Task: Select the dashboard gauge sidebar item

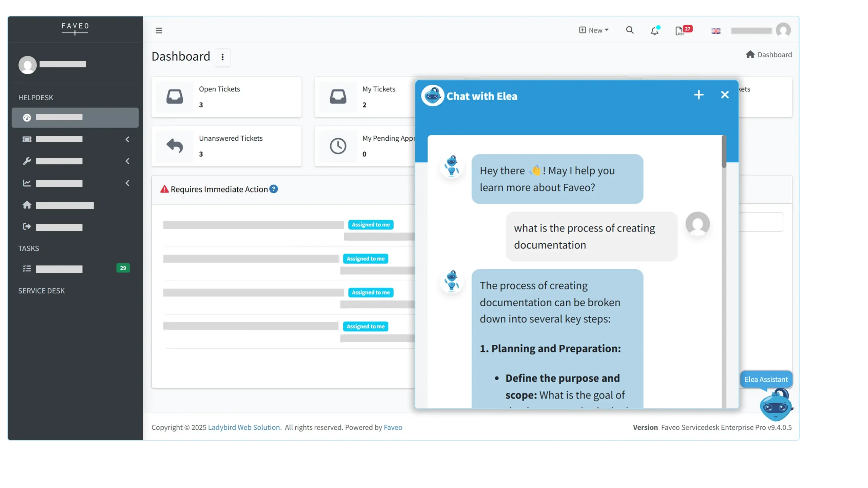Action: (x=75, y=118)
